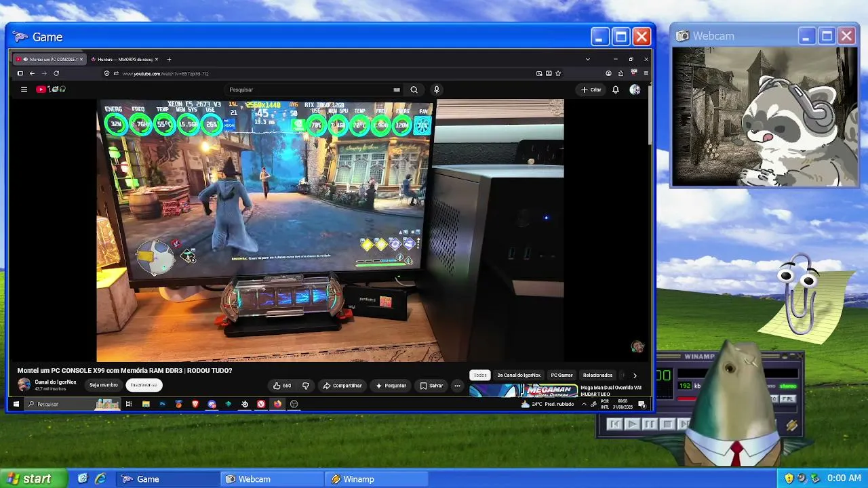
Task: Open Task View on the inner taskbar
Action: click(x=129, y=404)
